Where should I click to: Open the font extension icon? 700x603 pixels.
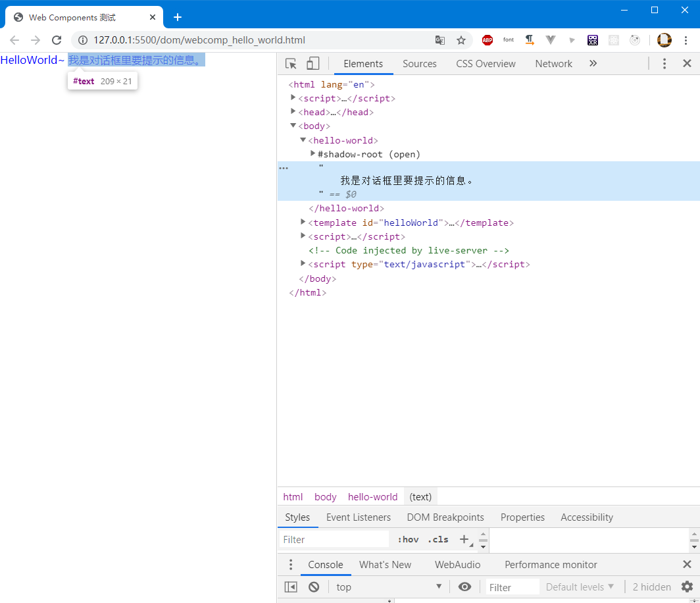coord(509,39)
